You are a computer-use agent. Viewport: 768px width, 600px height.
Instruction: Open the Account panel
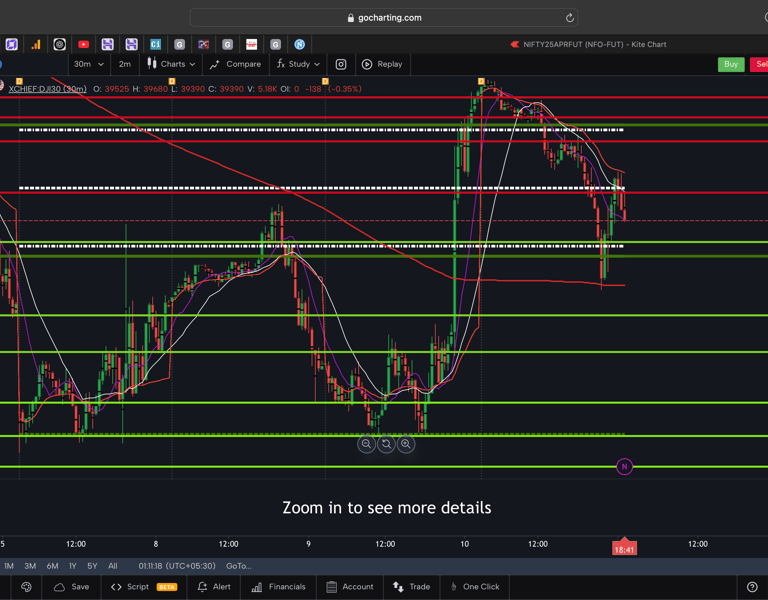tap(350, 587)
